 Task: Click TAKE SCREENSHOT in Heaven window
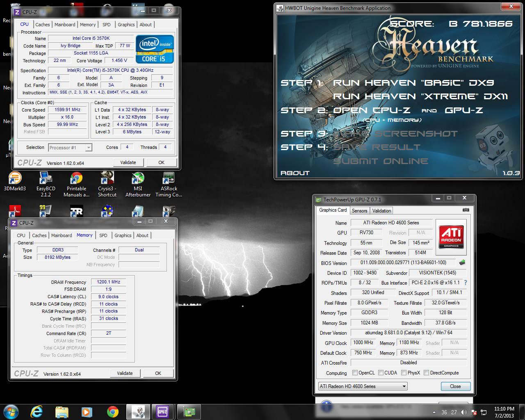pyautogui.click(x=395, y=134)
